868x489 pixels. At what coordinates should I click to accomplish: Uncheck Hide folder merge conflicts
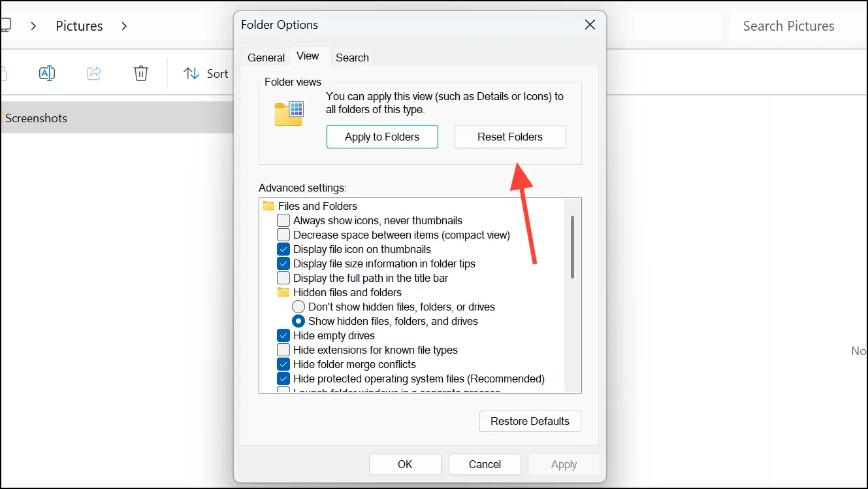(283, 364)
